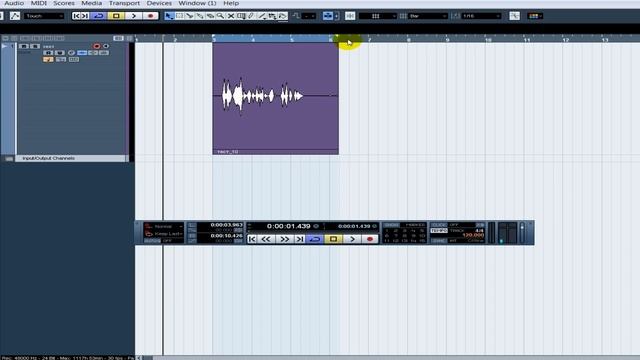Open the Keep Last cycle record dropdown
Viewport: 640px width, 360px height.
click(x=163, y=234)
